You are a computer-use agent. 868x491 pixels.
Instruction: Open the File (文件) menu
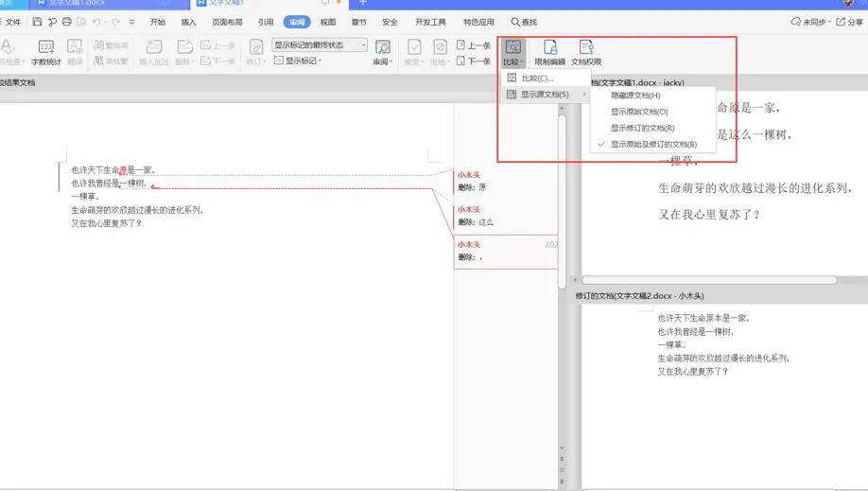[x=11, y=22]
